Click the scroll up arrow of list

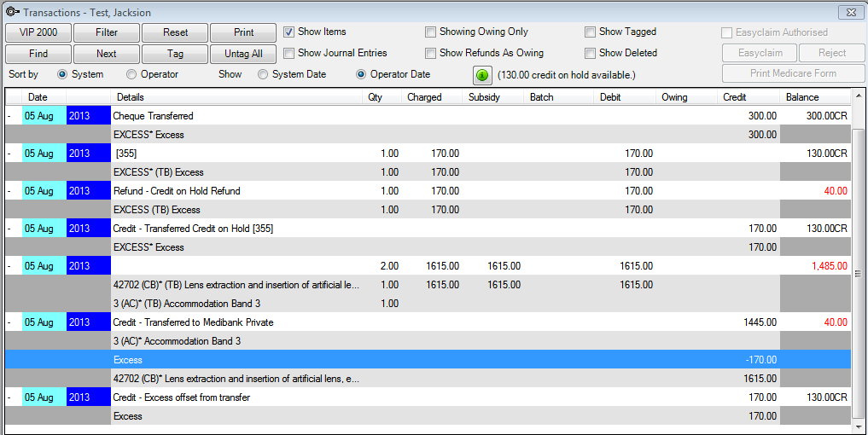[x=858, y=95]
